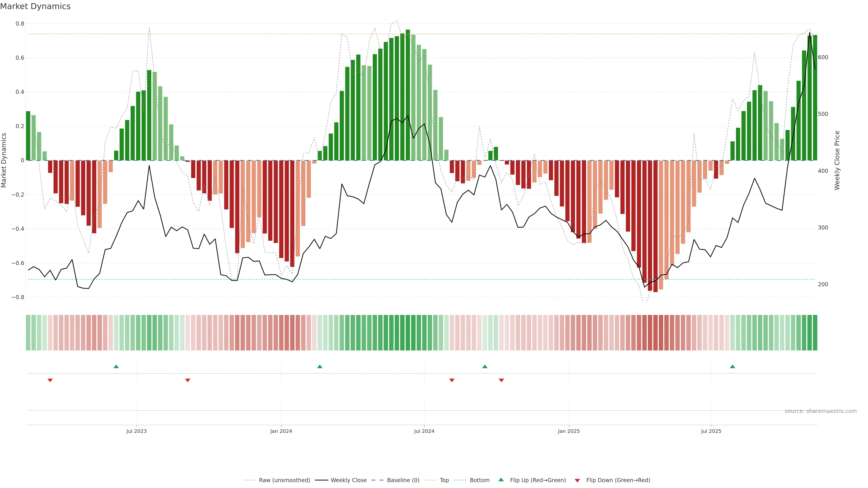Click the final dark green heatmap strip cell
868x488 pixels.
tap(815, 333)
